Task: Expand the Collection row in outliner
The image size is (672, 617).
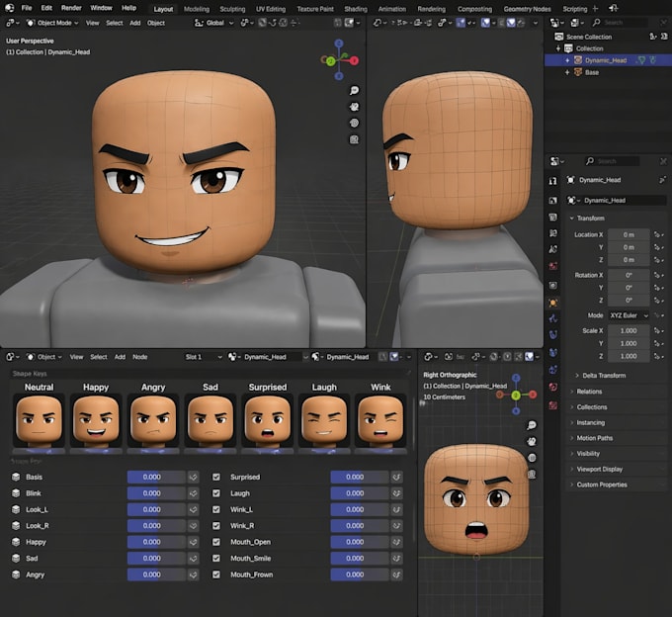Action: click(558, 48)
